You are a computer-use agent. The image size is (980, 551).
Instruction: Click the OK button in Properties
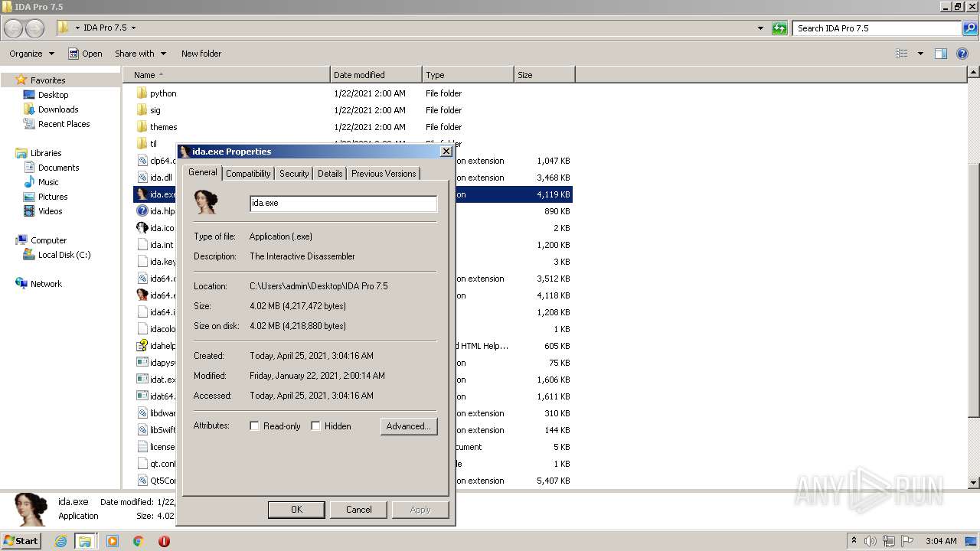296,510
